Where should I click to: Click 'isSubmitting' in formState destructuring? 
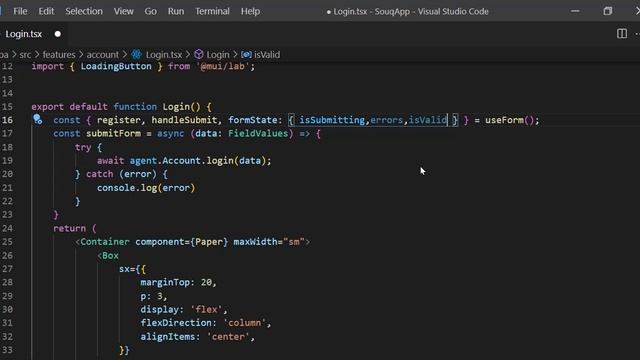coord(332,120)
